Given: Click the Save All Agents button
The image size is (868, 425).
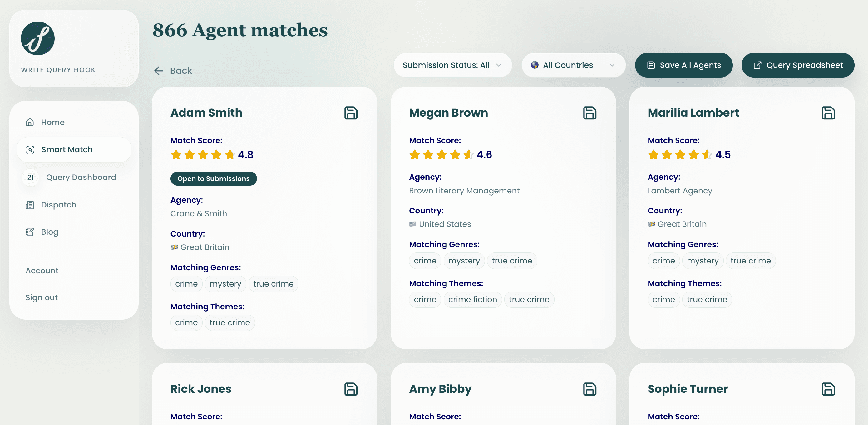Looking at the screenshot, I should (x=684, y=65).
